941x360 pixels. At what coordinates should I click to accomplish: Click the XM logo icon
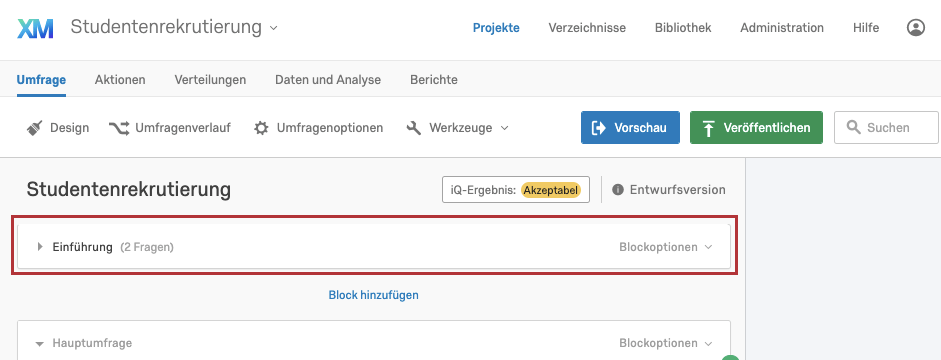click(35, 28)
